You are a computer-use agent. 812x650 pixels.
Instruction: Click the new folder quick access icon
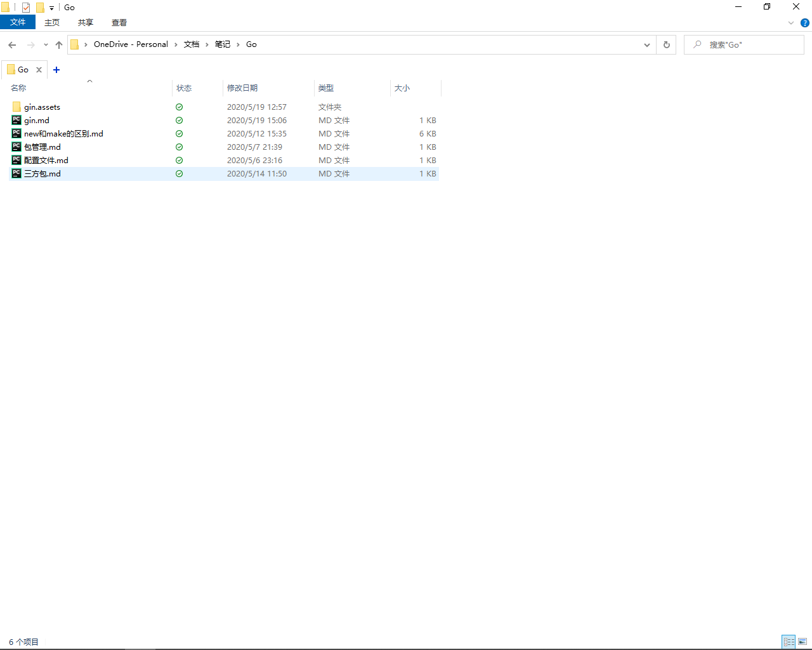(40, 8)
